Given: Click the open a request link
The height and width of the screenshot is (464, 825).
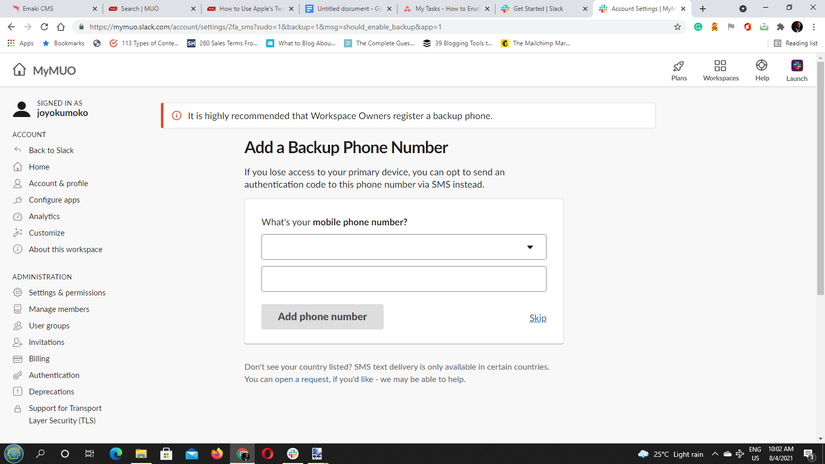Looking at the screenshot, I should [x=301, y=379].
